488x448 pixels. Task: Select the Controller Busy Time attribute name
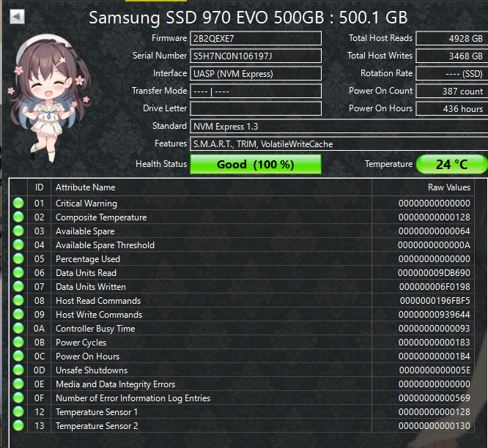point(95,329)
